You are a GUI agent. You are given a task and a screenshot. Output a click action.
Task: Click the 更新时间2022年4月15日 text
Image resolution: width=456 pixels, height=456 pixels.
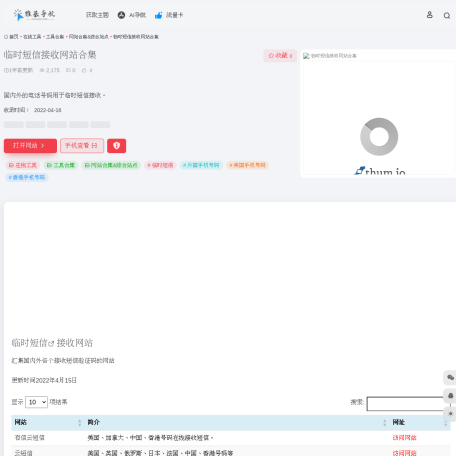click(44, 380)
